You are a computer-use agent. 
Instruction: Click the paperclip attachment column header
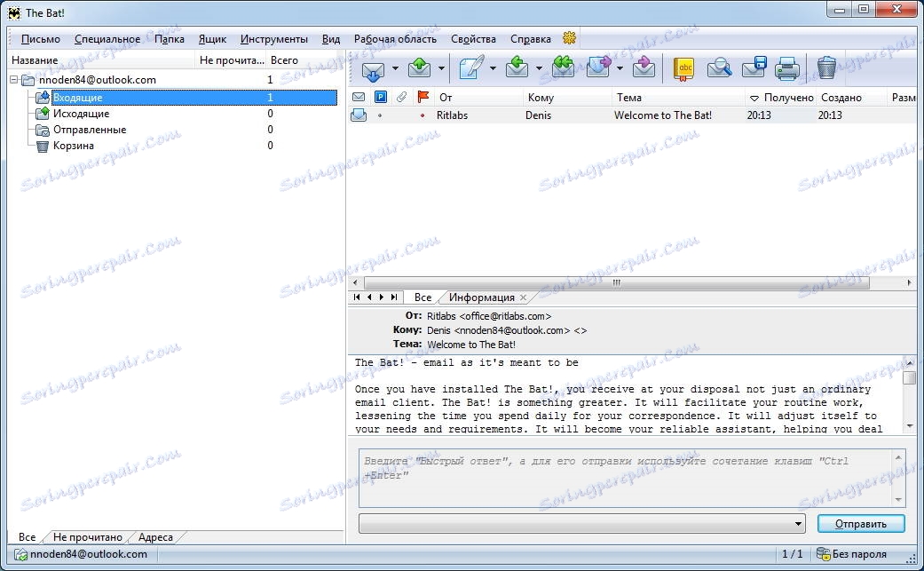coord(401,97)
